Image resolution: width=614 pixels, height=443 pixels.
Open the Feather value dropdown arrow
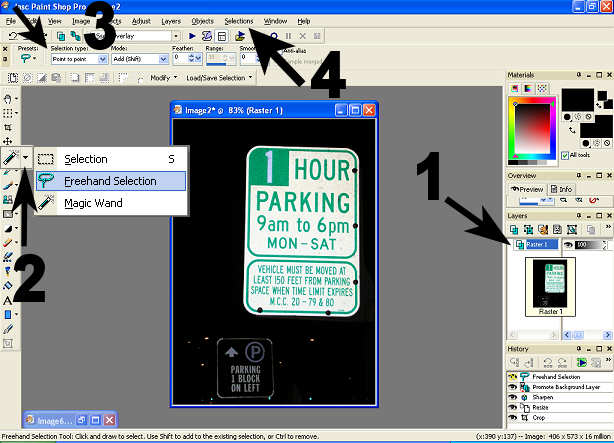tap(198, 59)
